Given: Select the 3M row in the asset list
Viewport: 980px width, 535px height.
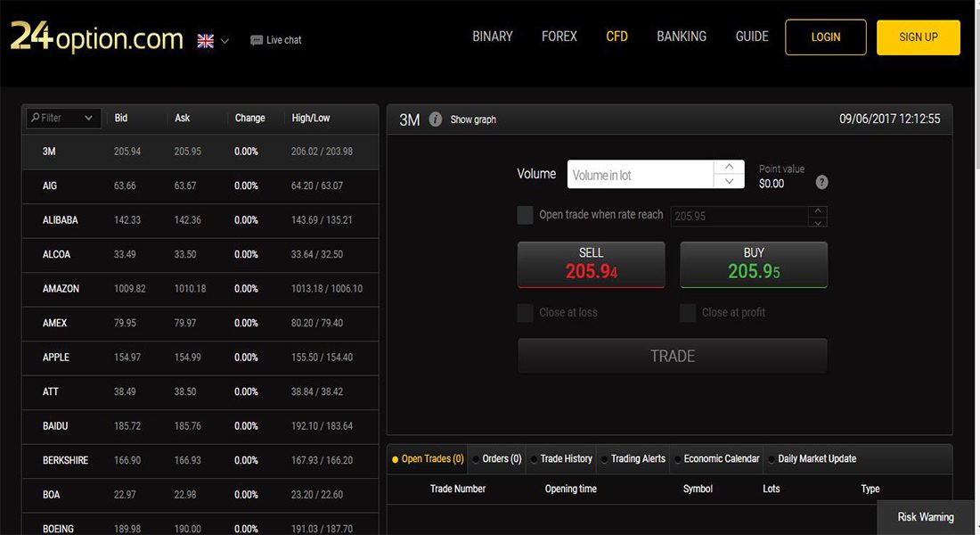Looking at the screenshot, I should coord(200,152).
